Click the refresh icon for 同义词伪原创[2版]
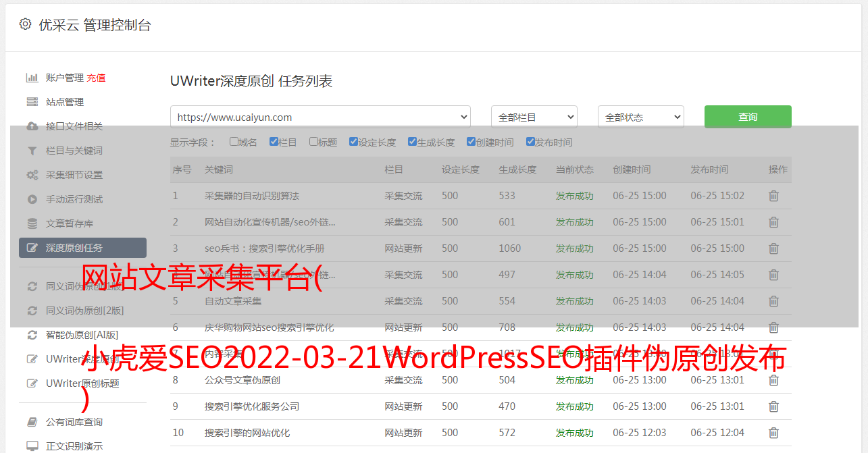Viewport: 868px width, 453px height. tap(32, 311)
